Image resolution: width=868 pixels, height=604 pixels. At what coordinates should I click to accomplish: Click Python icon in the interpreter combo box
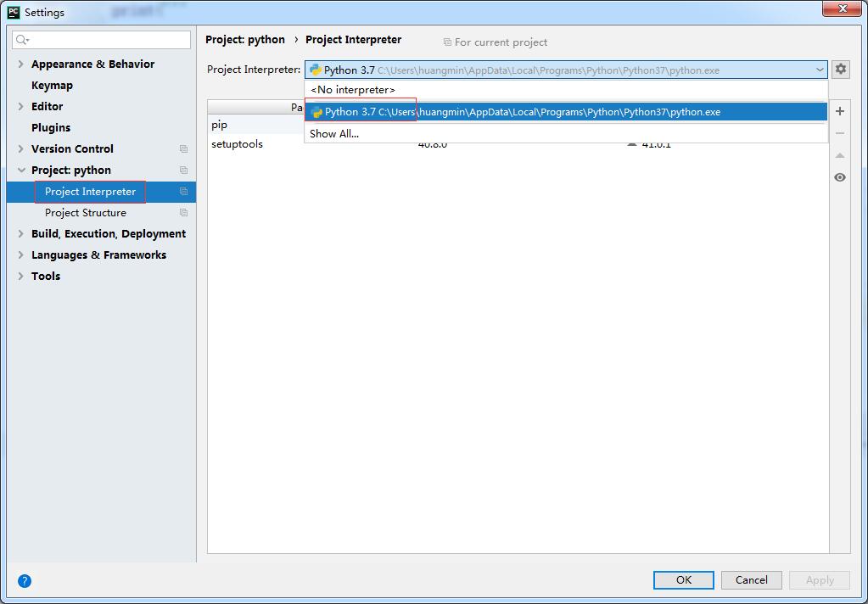click(316, 70)
